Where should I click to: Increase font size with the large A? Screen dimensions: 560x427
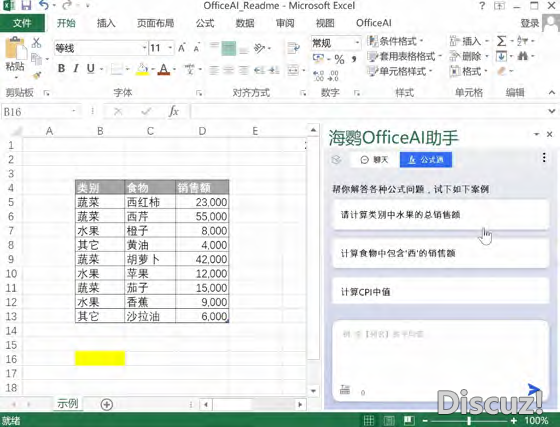pyautogui.click(x=182, y=48)
